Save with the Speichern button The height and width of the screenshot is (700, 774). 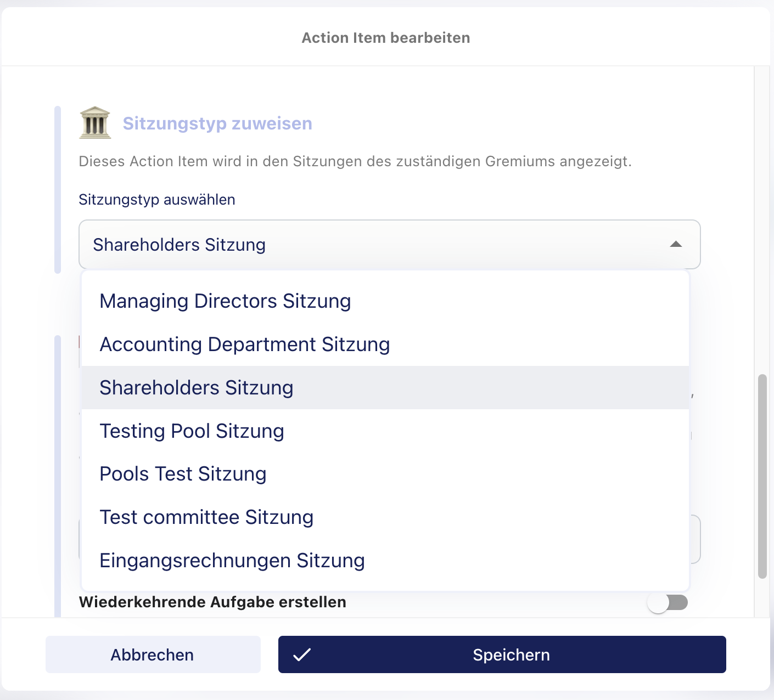pos(502,654)
